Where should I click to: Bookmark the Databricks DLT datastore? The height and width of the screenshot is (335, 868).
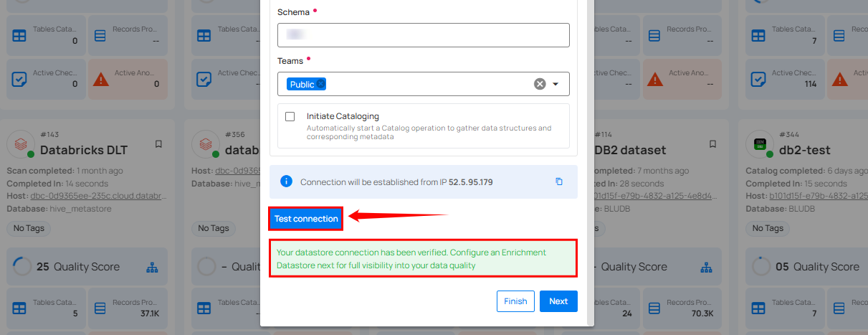(159, 144)
